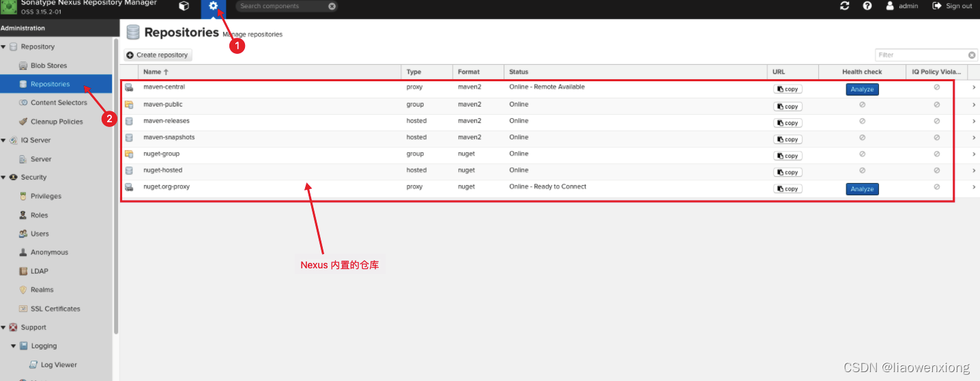Copy URL of nuget.org-proxy
Image resolution: width=980 pixels, height=381 pixels.
788,189
